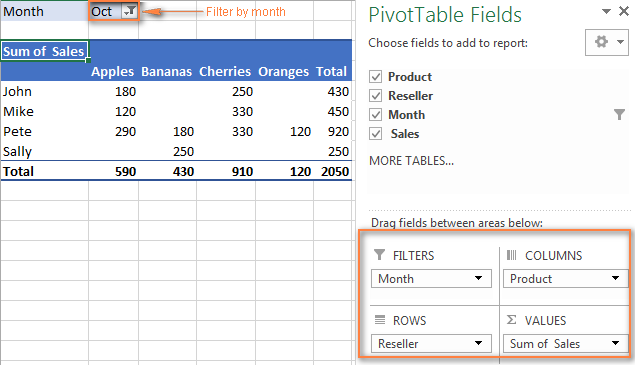Screen dimensions: 635x365
Task: Click the Total column header
Action: 331,71
